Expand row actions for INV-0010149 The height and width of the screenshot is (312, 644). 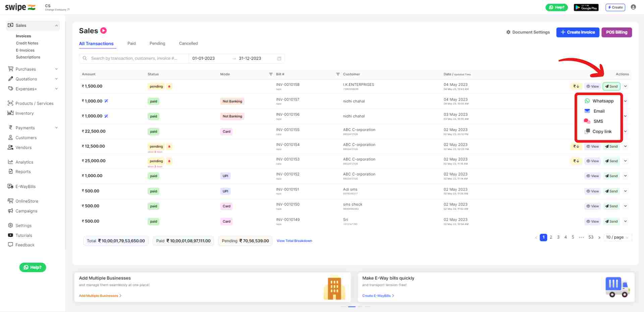pyautogui.click(x=626, y=221)
